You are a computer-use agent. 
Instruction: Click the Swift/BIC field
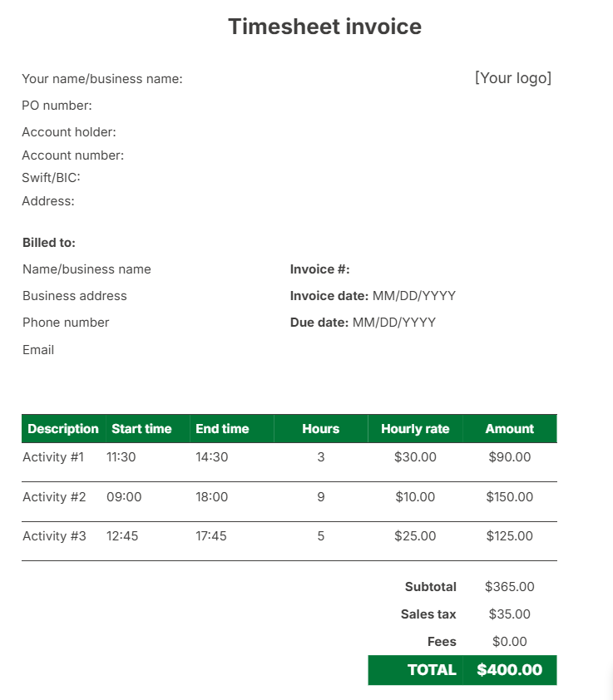51,177
